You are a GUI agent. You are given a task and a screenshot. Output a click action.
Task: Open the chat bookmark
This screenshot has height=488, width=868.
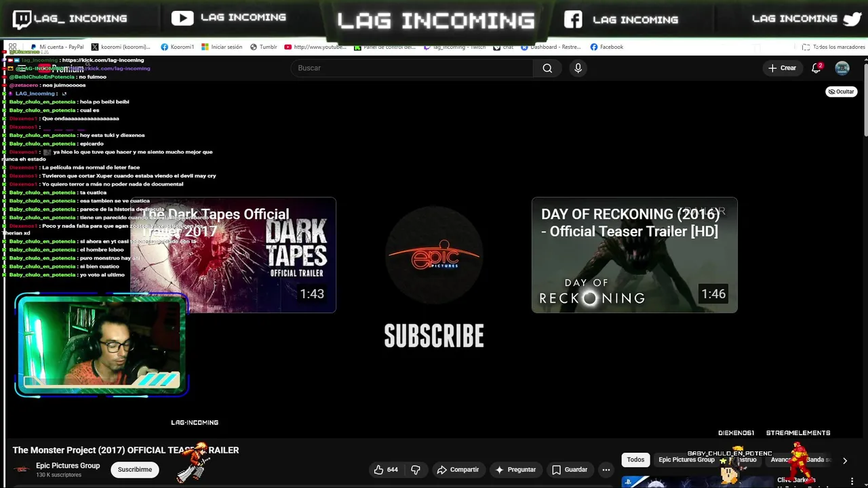click(503, 47)
